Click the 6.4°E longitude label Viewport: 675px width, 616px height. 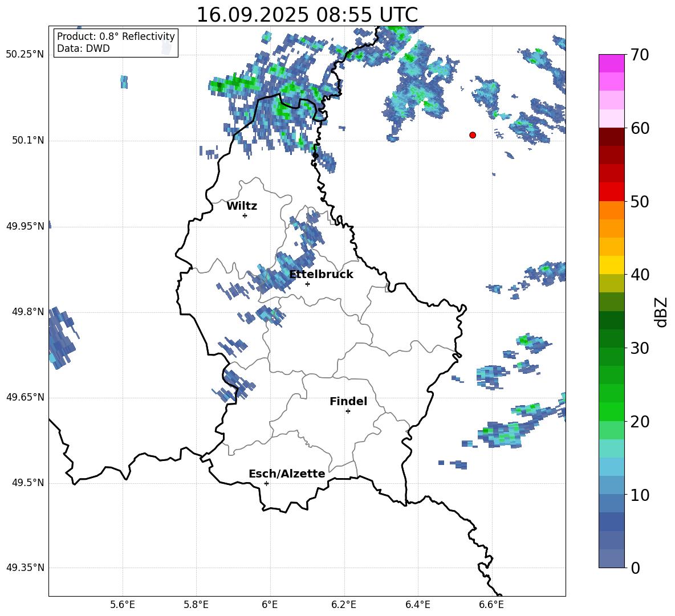click(x=417, y=605)
